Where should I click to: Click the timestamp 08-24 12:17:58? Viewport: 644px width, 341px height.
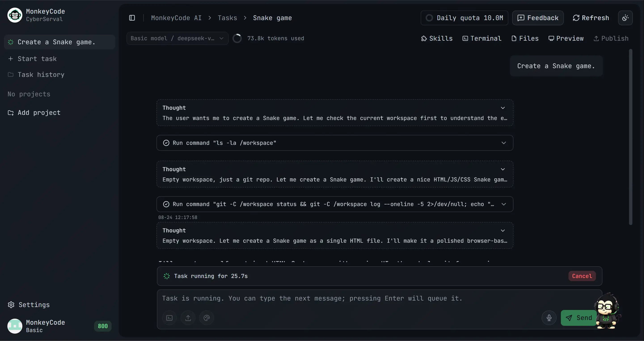[x=178, y=217]
